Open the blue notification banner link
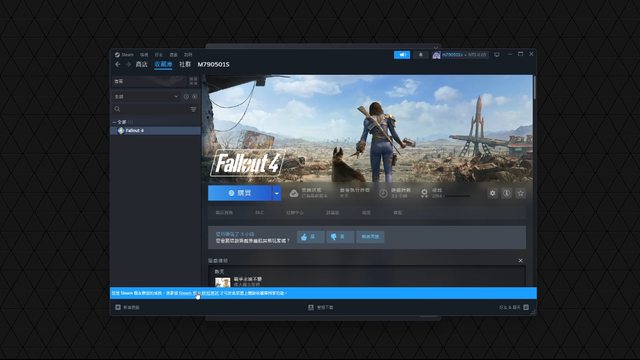Viewport: 640px width, 360px height. (x=199, y=293)
